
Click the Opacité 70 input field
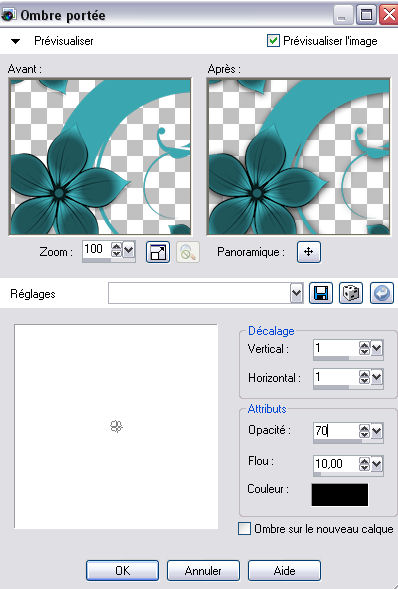tap(336, 431)
